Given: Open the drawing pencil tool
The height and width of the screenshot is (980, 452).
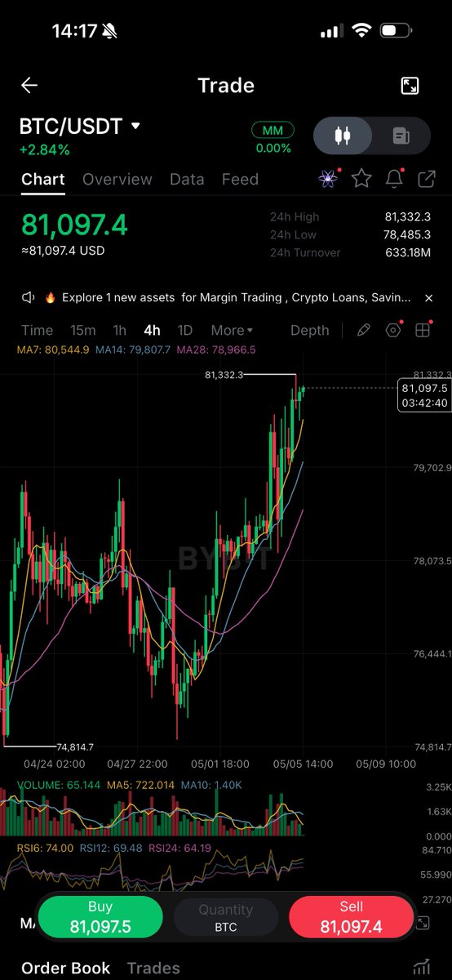Looking at the screenshot, I should 364,330.
